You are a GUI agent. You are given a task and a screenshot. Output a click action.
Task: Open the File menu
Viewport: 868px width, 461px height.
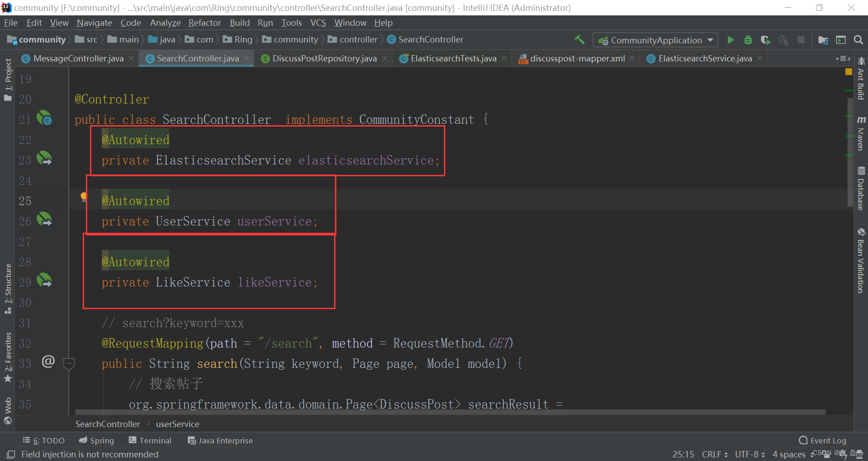coord(11,23)
